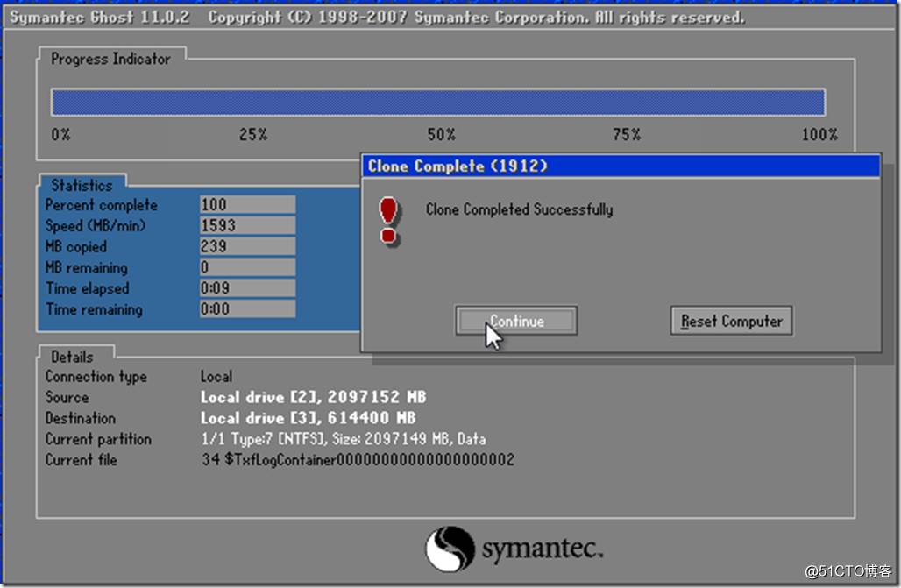Click the Source local drive [2] text
The image size is (901, 588).
tap(313, 398)
